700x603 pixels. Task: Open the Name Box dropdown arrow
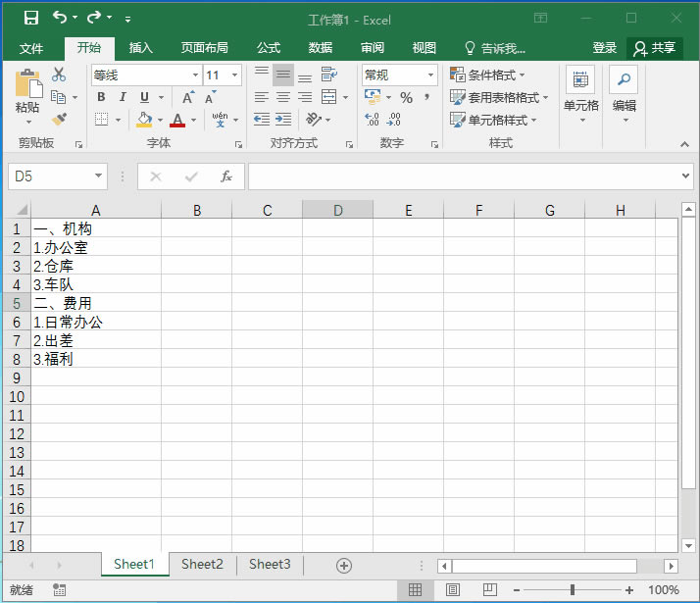click(x=98, y=176)
